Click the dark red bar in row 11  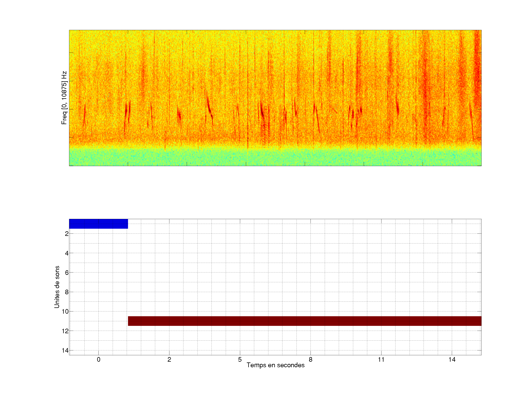pos(304,321)
